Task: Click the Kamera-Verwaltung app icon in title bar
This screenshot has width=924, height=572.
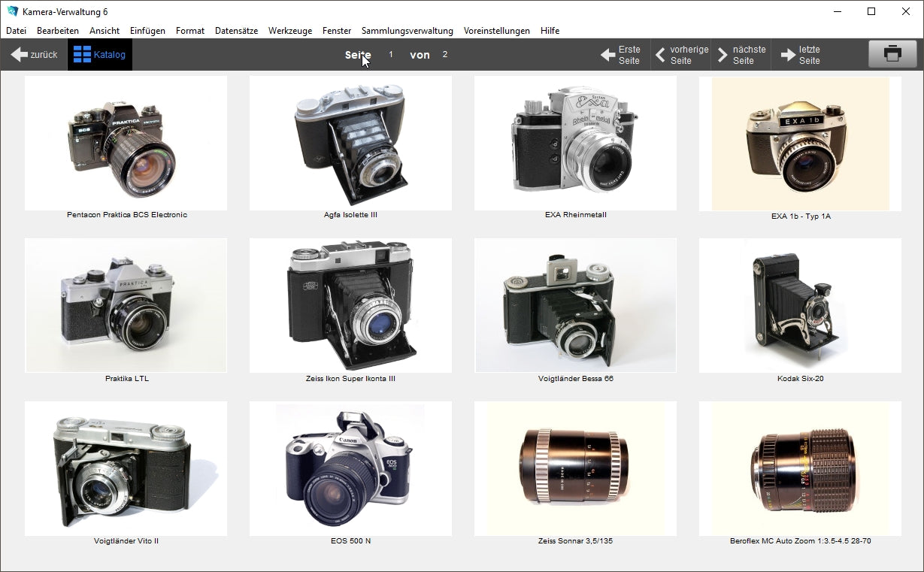Action: pyautogui.click(x=12, y=11)
